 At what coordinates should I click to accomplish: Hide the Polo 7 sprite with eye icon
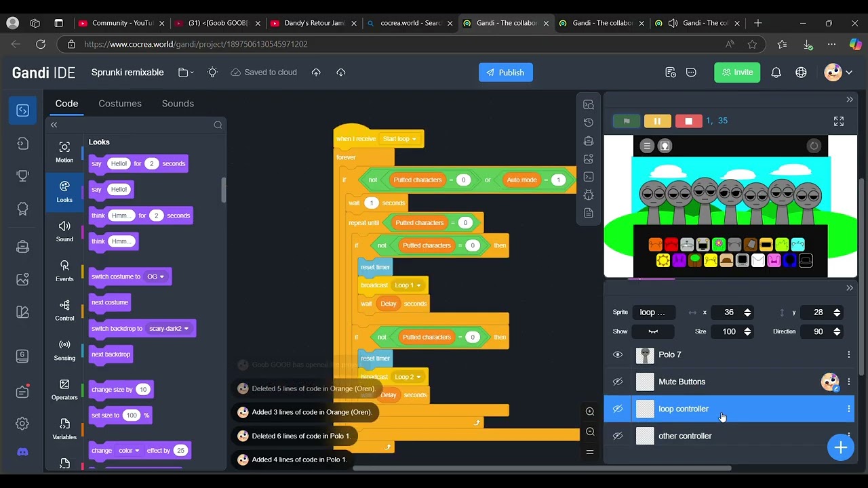click(618, 354)
